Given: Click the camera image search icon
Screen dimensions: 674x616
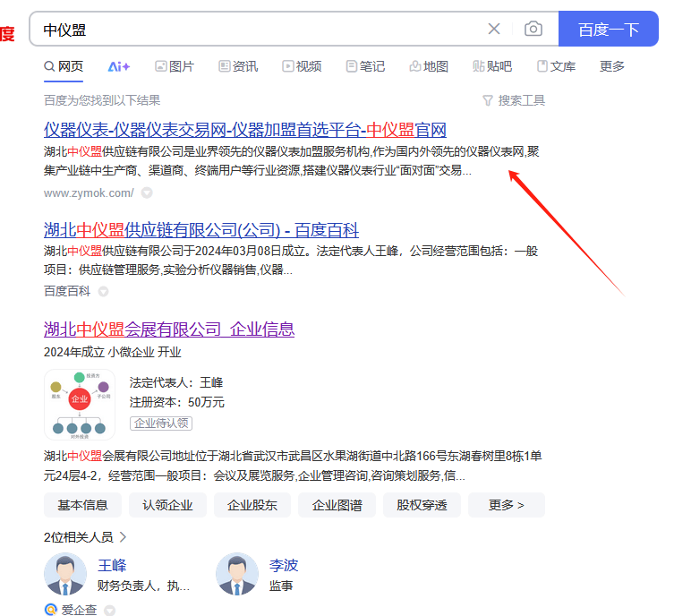Looking at the screenshot, I should click(x=533, y=29).
